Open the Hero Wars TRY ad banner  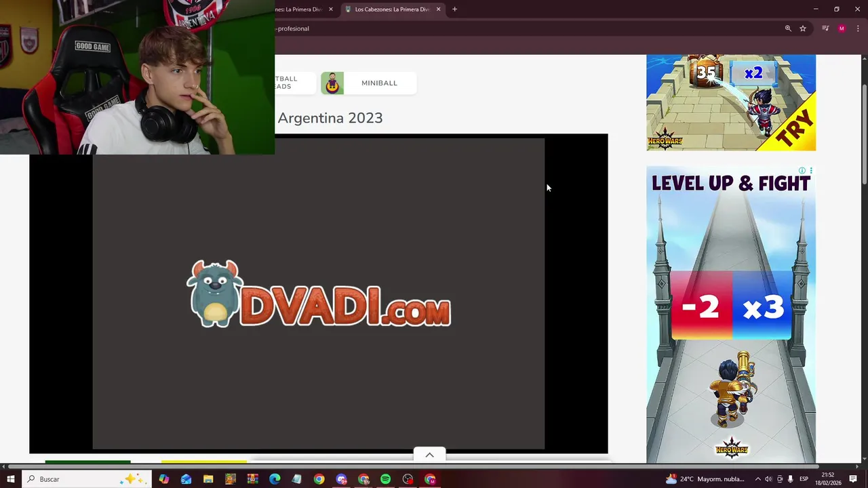click(731, 103)
